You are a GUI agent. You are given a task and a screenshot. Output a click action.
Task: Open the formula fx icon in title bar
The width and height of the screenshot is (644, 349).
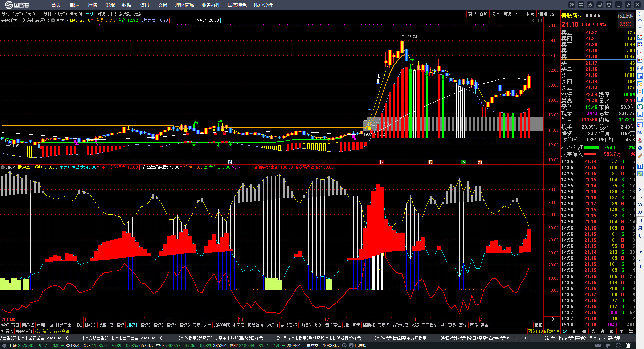590,5
